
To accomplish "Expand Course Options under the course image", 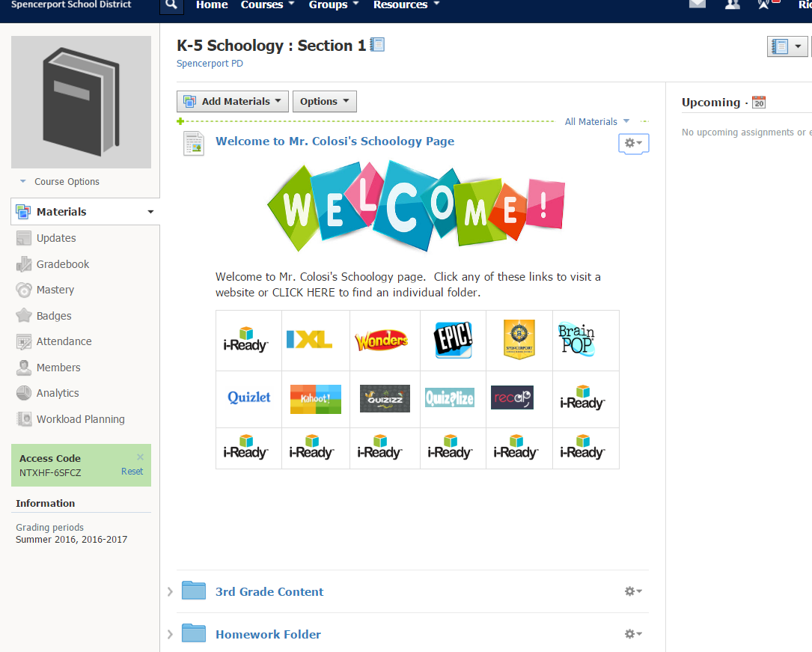I will point(60,182).
